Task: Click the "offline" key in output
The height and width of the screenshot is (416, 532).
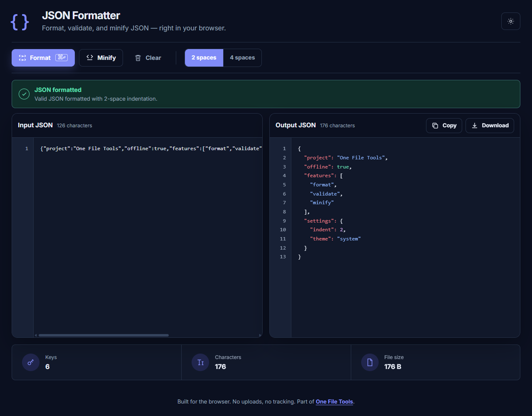Action: (317, 167)
